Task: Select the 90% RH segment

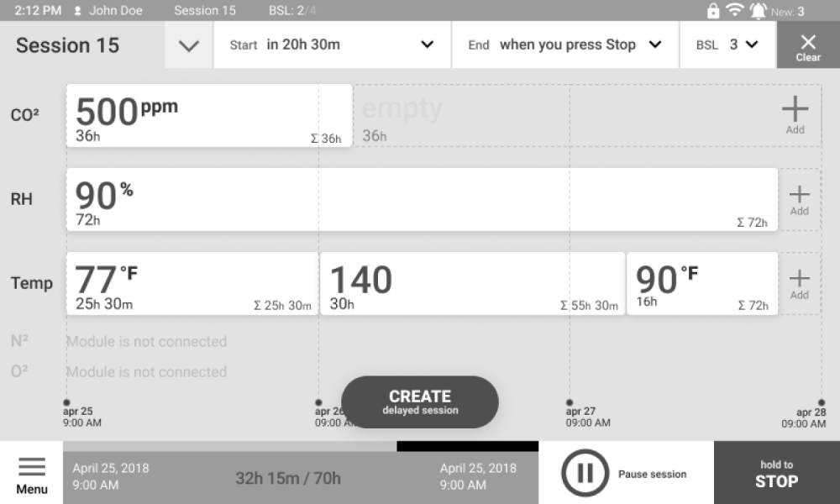Action: click(422, 199)
